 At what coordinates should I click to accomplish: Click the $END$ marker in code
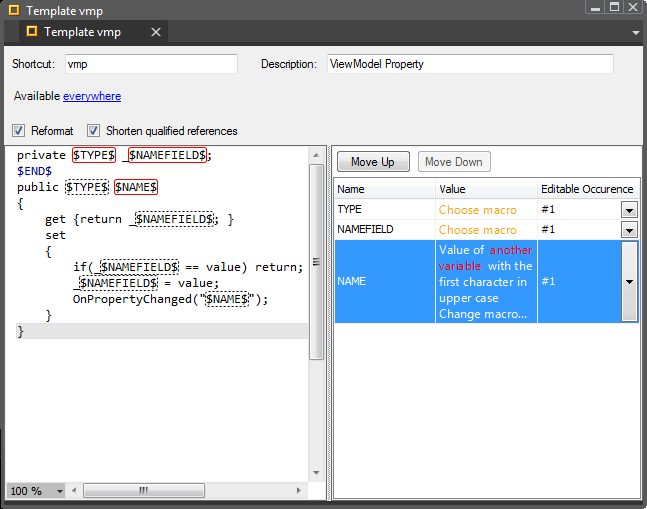click(35, 171)
